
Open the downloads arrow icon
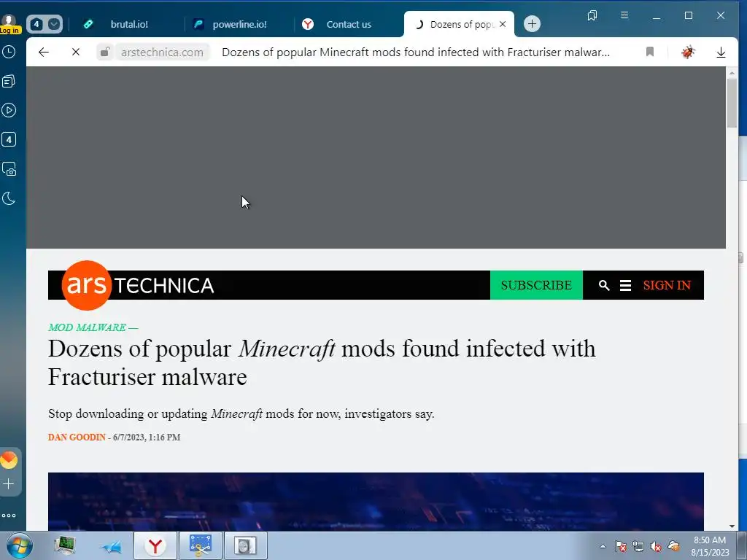click(721, 52)
